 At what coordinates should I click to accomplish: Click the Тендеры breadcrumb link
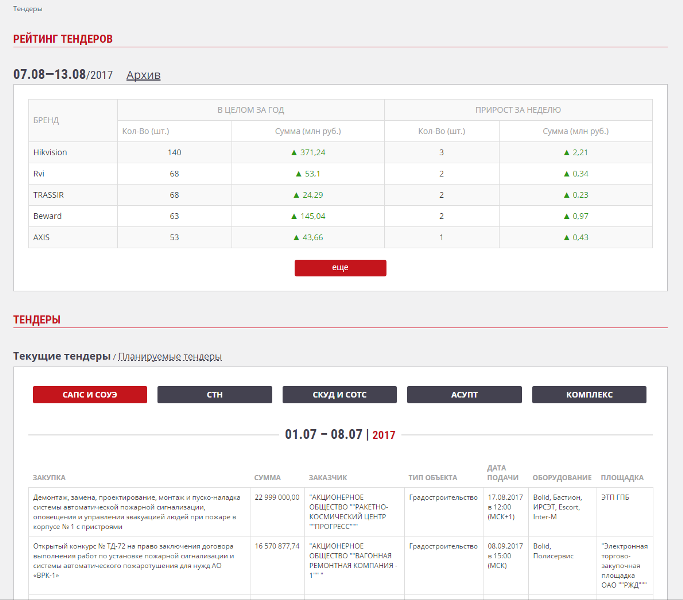pyautogui.click(x=27, y=8)
